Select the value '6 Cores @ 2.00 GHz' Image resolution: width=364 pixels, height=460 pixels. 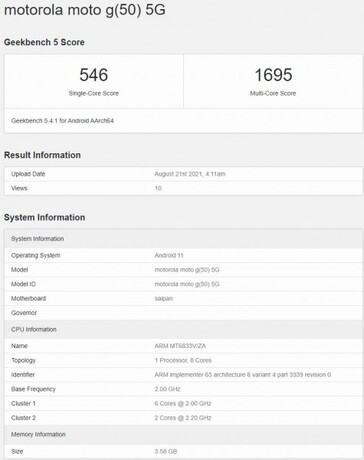coord(183,403)
